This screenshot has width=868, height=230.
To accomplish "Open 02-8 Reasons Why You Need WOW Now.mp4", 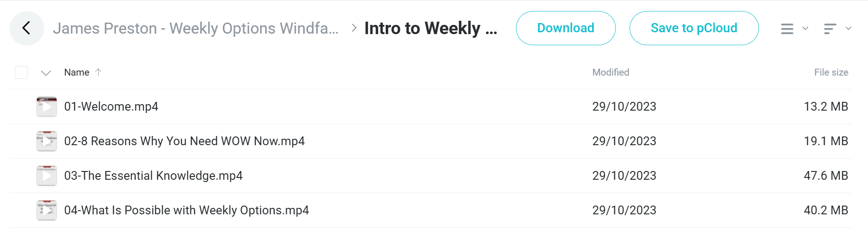I will 184,141.
